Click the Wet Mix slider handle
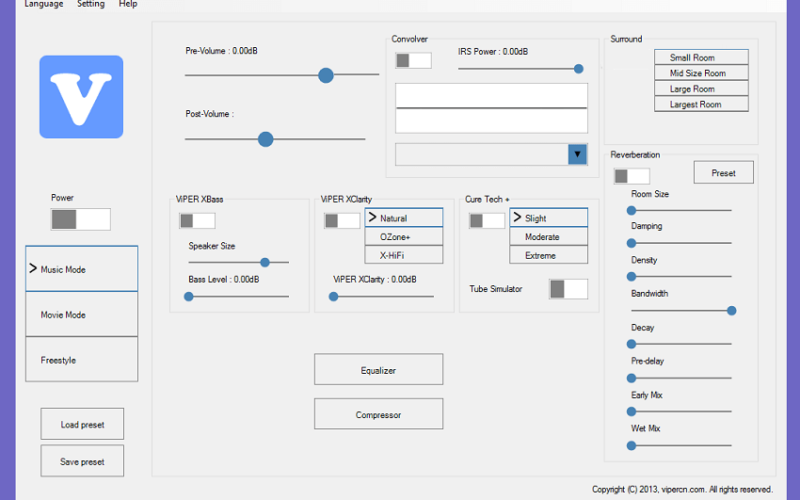Image resolution: width=800 pixels, height=500 pixels. pyautogui.click(x=632, y=445)
